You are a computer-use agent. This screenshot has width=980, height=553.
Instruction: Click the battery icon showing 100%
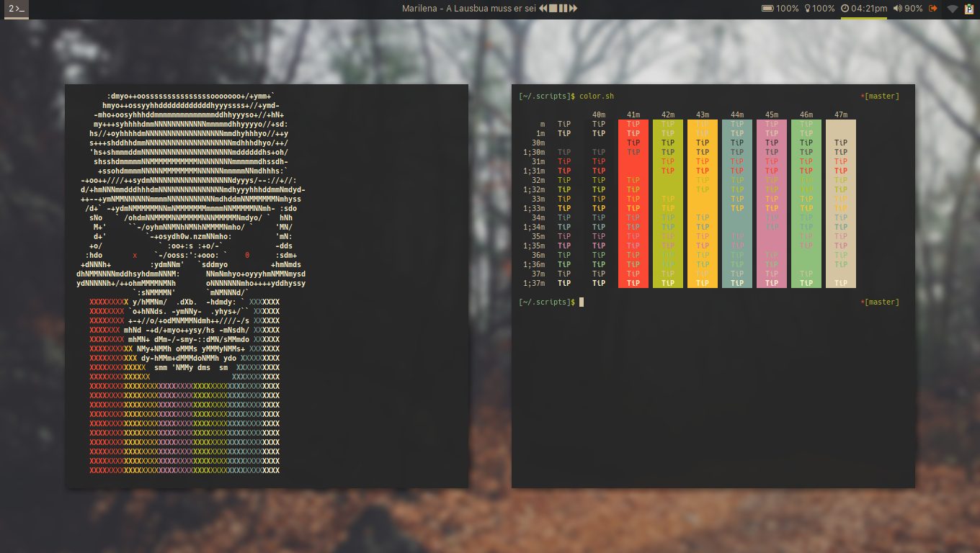pos(767,9)
